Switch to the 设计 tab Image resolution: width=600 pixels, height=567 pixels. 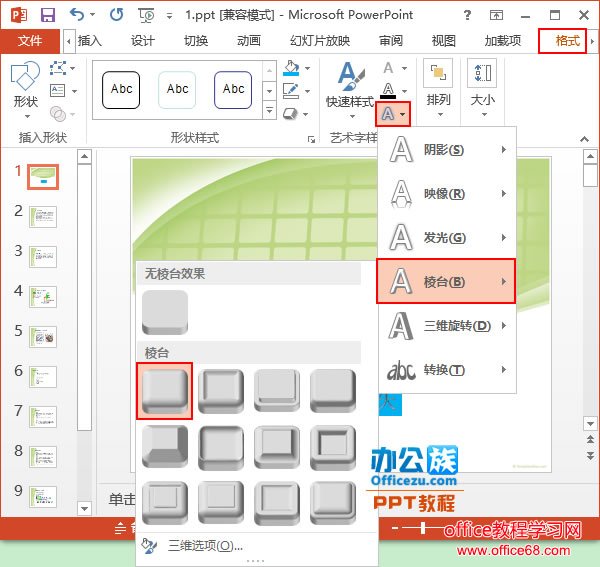(142, 41)
